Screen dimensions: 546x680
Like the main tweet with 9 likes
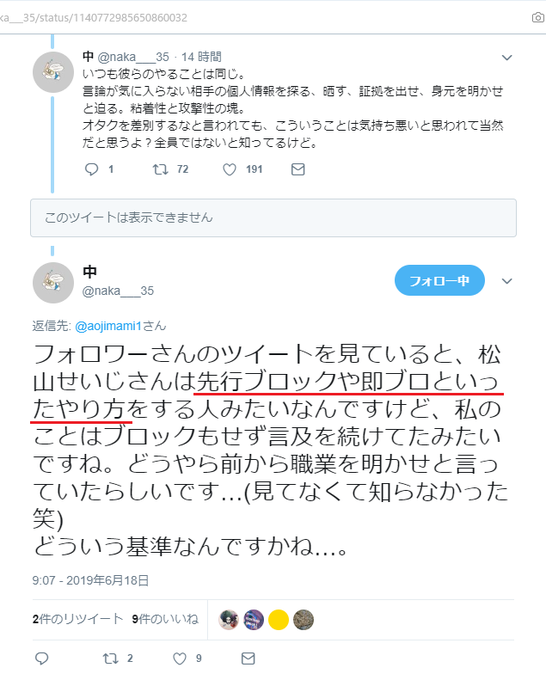180,659
